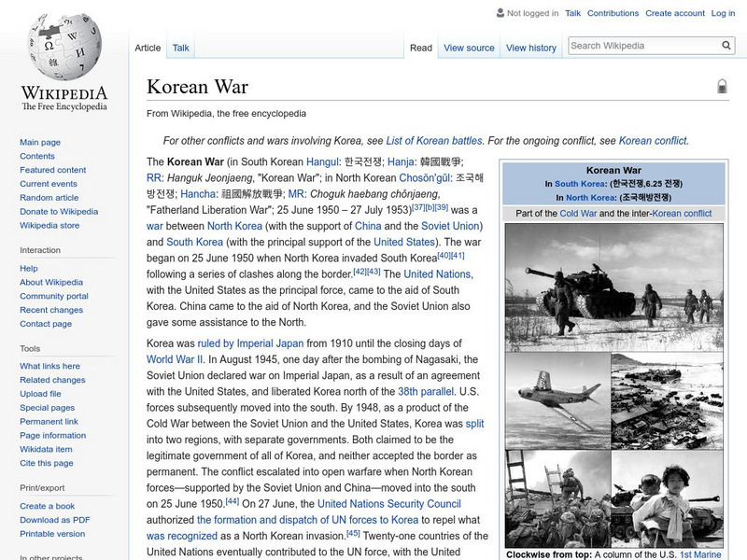Image resolution: width=747 pixels, height=560 pixels.
Task: Select Cite this page in Tools
Action: (x=47, y=464)
